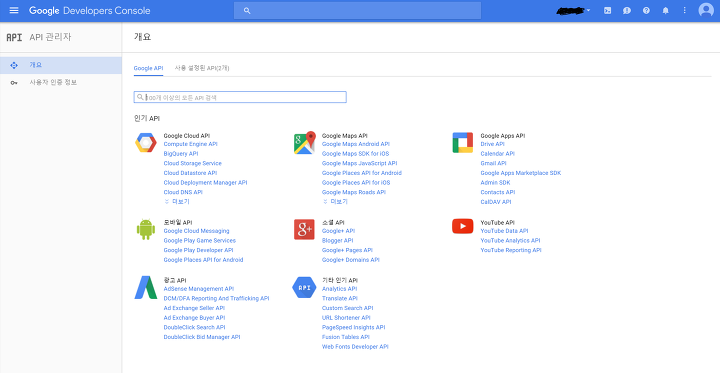The image size is (720, 373).
Task: Open URL Shortener API link
Action: (x=346, y=318)
